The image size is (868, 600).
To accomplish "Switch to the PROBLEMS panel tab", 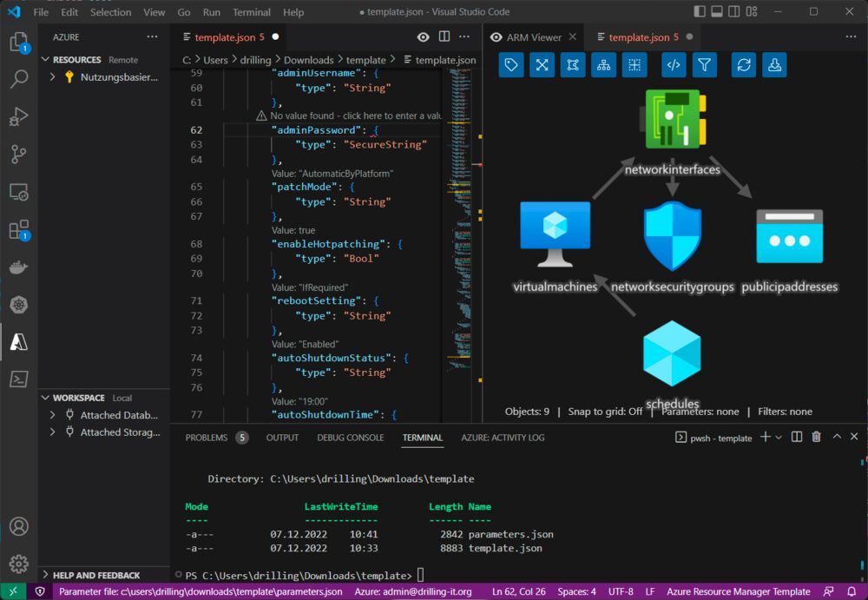I will click(207, 438).
